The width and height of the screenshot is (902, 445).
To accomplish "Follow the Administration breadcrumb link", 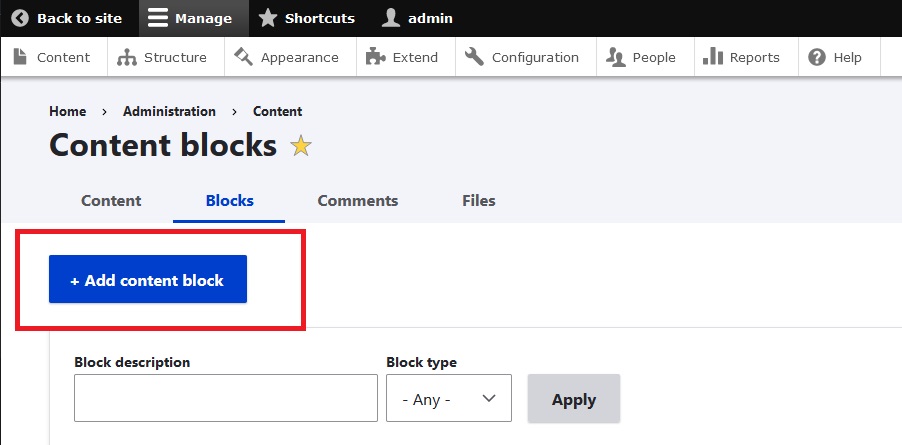I will tap(169, 111).
